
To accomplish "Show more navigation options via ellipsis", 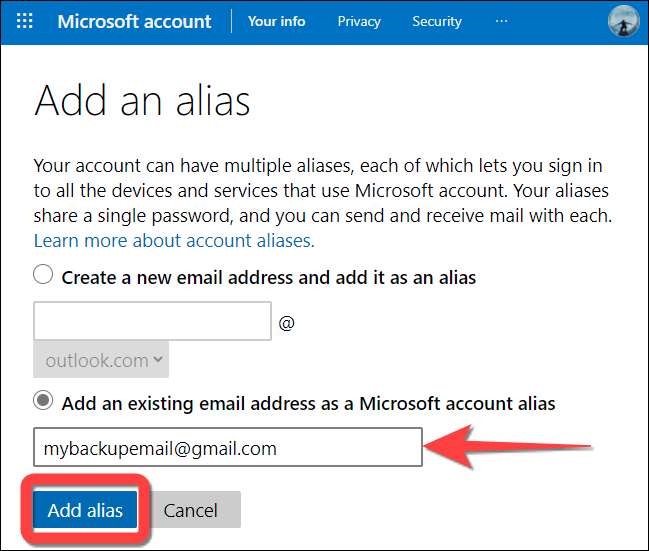I will (x=501, y=21).
